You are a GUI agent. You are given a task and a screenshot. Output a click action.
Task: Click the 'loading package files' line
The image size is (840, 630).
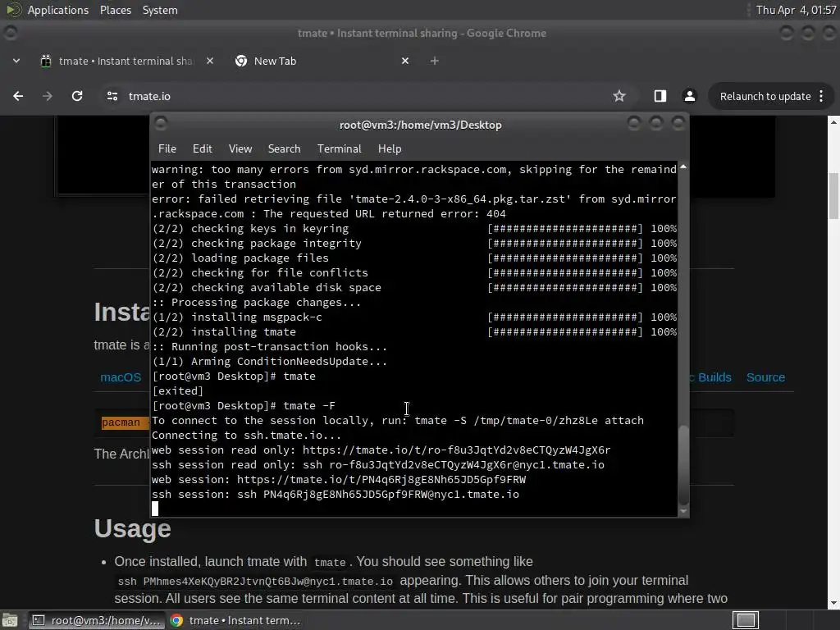414,258
